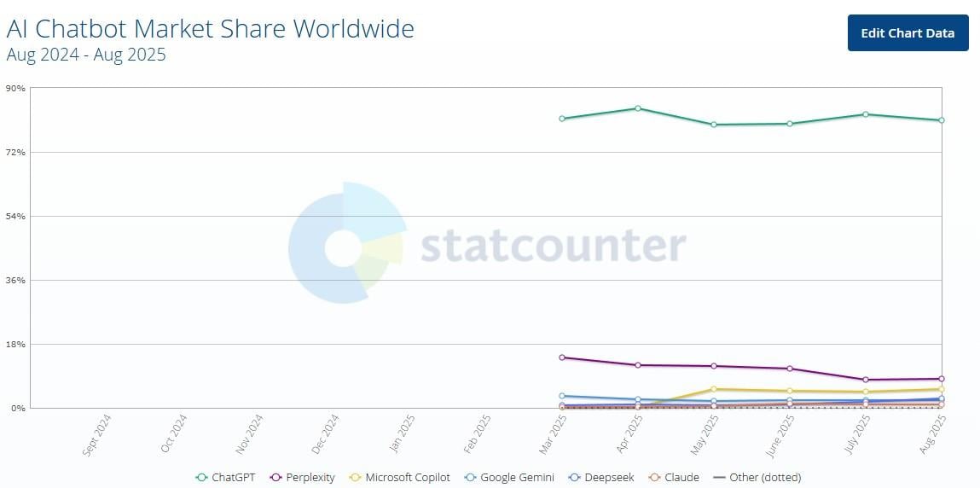Select ChatGPT data point at Mar 2025

click(562, 119)
